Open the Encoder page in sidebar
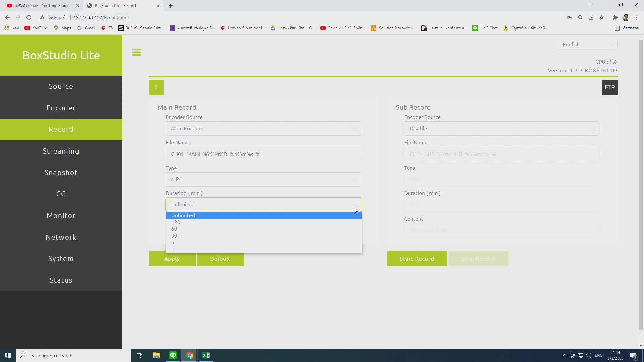Screen dimensions: 644x362 tap(61, 108)
